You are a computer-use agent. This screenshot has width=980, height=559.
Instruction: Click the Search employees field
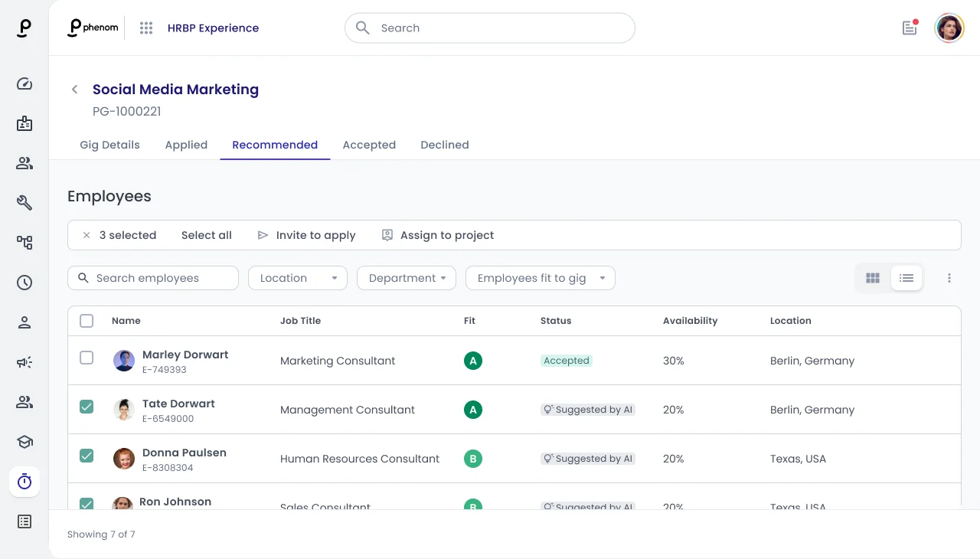click(x=153, y=278)
